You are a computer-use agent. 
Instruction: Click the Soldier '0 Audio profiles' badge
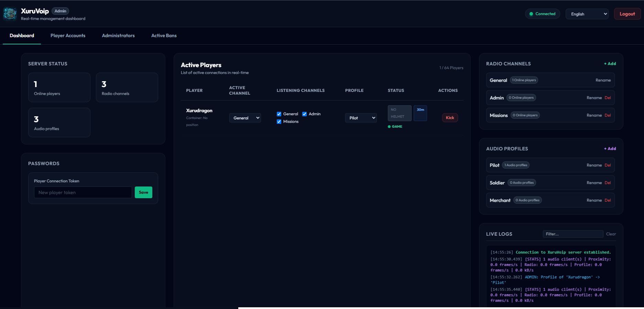point(522,183)
